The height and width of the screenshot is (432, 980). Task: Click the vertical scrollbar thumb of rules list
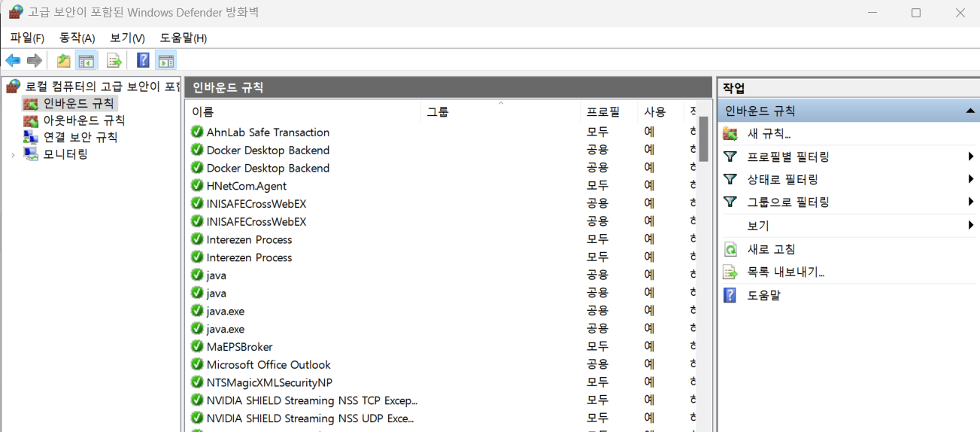pyautogui.click(x=704, y=139)
